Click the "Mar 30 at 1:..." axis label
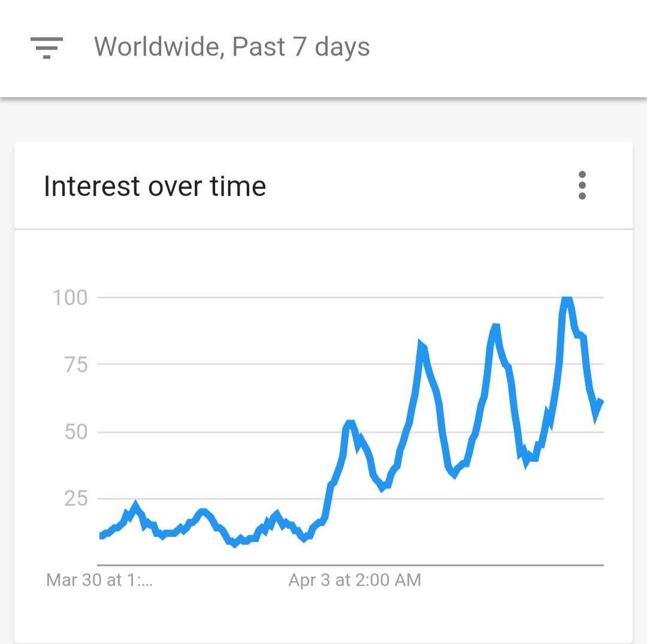The height and width of the screenshot is (644, 647). pos(99,580)
